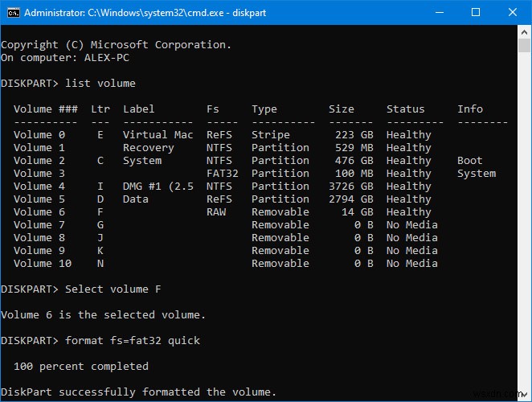Image resolution: width=532 pixels, height=402 pixels.
Task: Click the scrollbar down arrow
Action: (x=525, y=394)
